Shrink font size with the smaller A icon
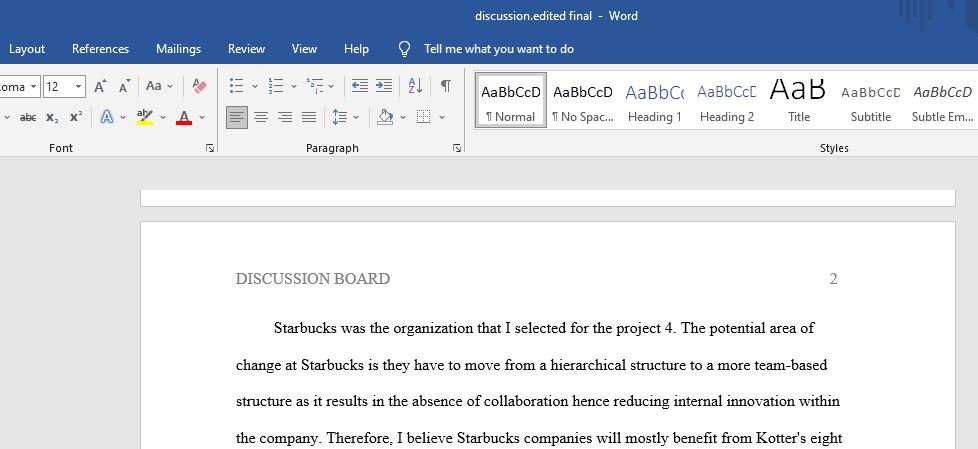This screenshot has width=978, height=449. tap(125, 86)
